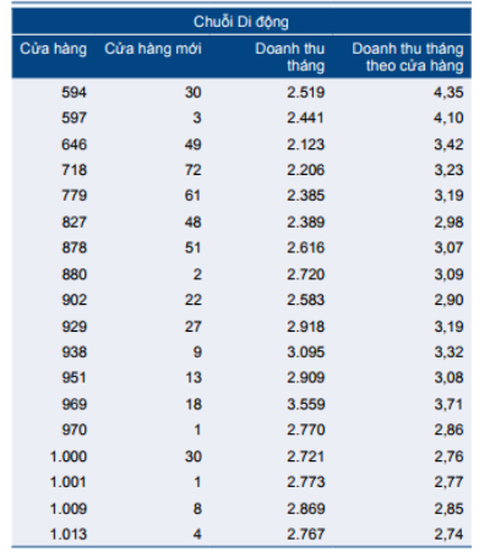Click the 'Chuỗi Di động' table title
This screenshot has height=552, width=490.
pyautogui.click(x=241, y=22)
